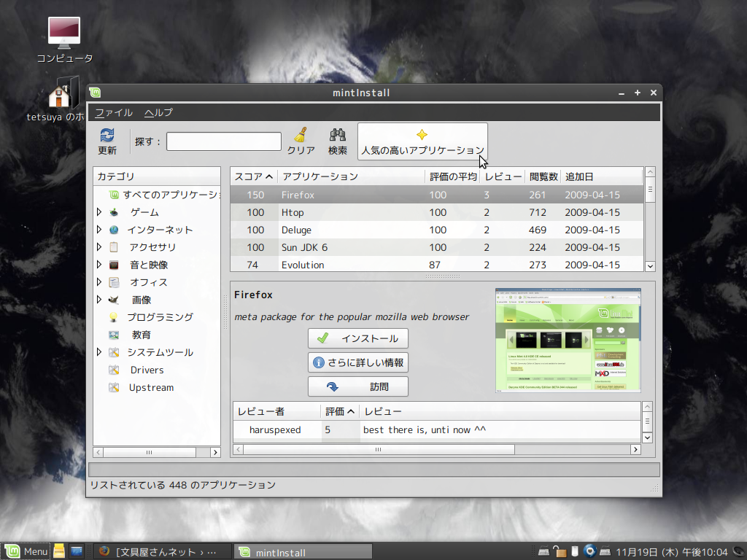Sort by 追加日 column header
The image size is (747, 560).
tap(602, 176)
